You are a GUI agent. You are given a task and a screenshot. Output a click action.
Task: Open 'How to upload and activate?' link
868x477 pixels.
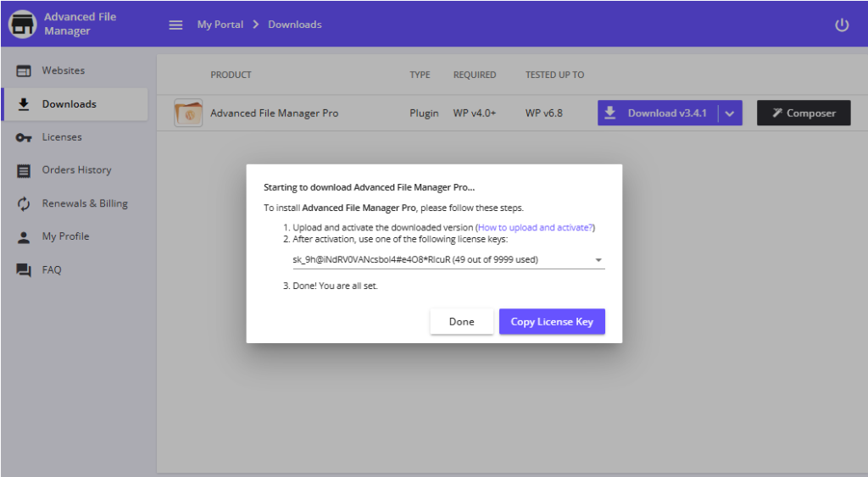(x=536, y=227)
